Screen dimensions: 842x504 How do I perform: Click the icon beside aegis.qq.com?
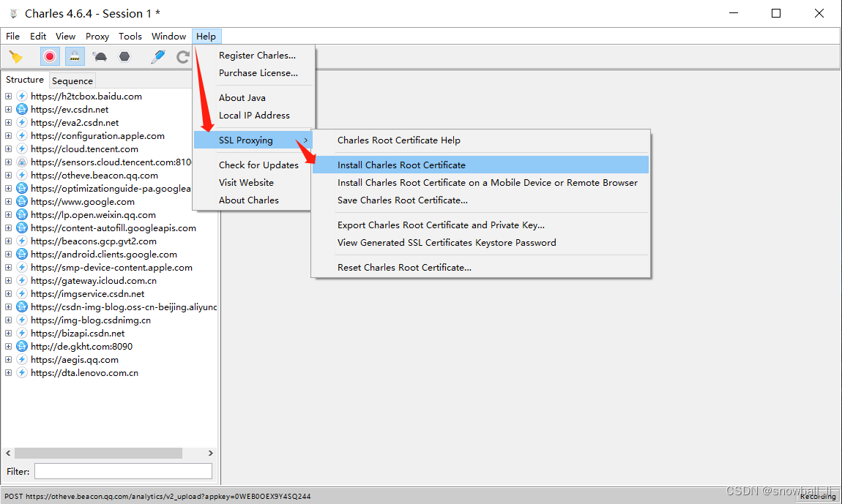point(22,360)
